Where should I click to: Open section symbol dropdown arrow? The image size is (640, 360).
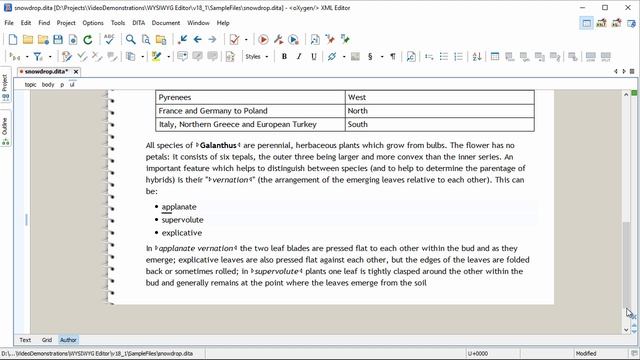[382, 57]
